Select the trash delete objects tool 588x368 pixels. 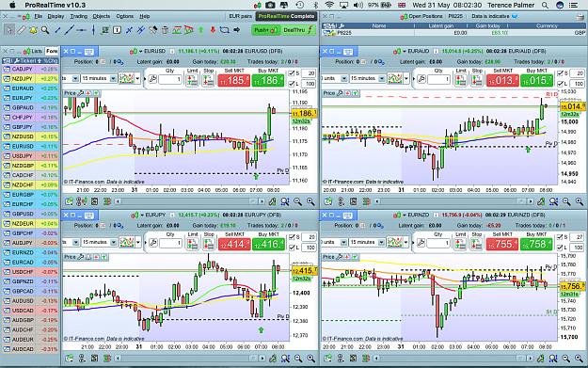pyautogui.click(x=165, y=30)
